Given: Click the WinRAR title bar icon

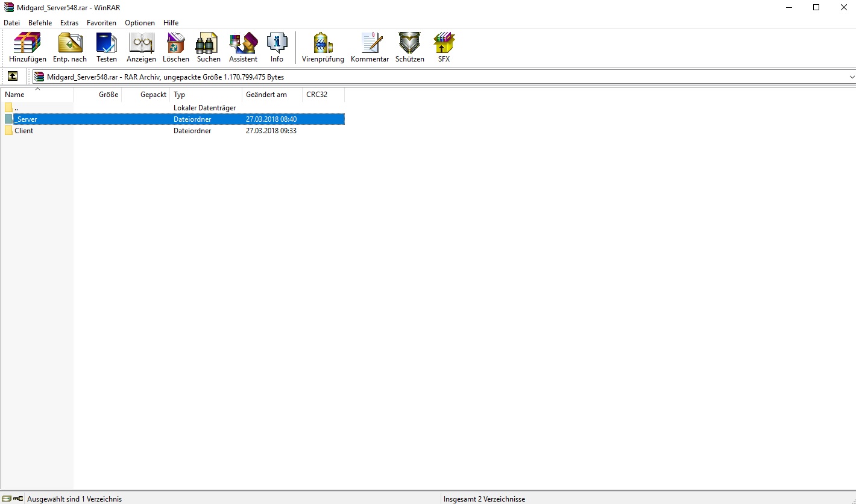Looking at the screenshot, I should click(x=8, y=7).
